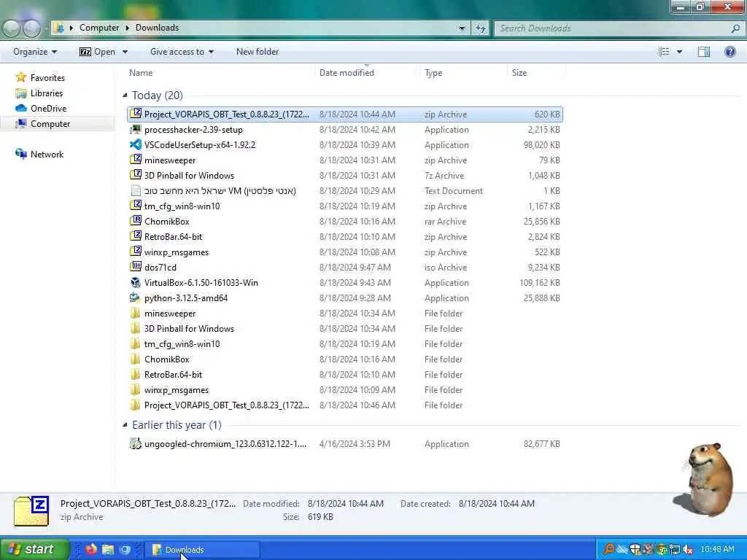This screenshot has height=560, width=747.
Task: Select the RetroBar.64-bit folder icon
Action: click(x=136, y=374)
